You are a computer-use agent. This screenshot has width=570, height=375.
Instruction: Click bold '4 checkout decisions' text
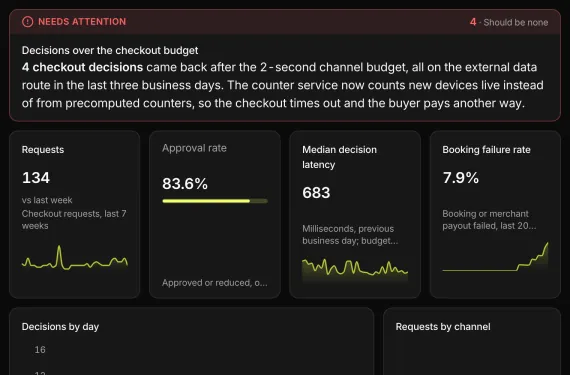pyautogui.click(x=83, y=67)
